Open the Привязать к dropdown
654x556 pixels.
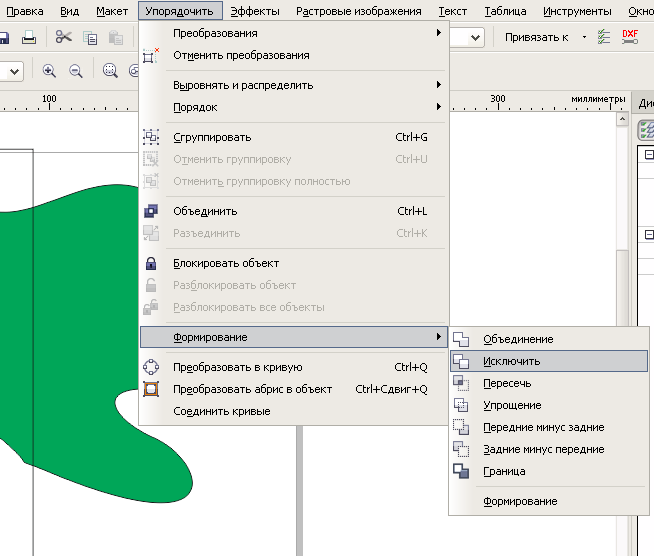click(x=584, y=37)
